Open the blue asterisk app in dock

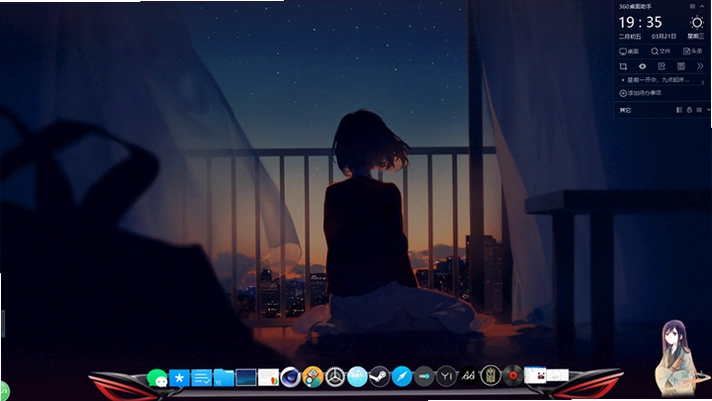point(179,378)
